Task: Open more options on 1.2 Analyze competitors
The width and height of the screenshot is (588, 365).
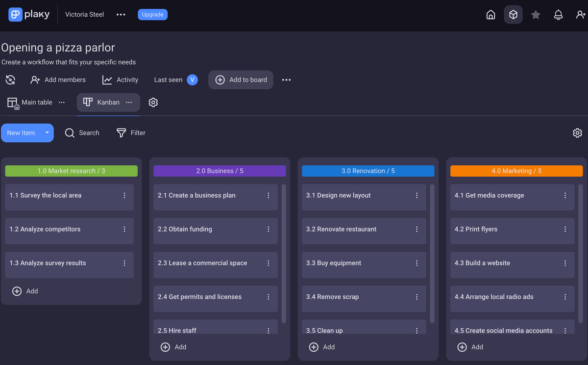Action: coord(124,229)
